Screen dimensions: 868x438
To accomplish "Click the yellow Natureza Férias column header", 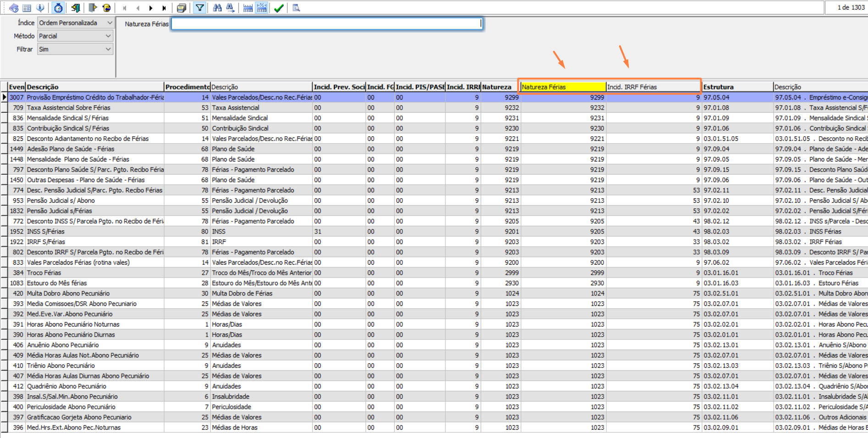I will pyautogui.click(x=563, y=87).
